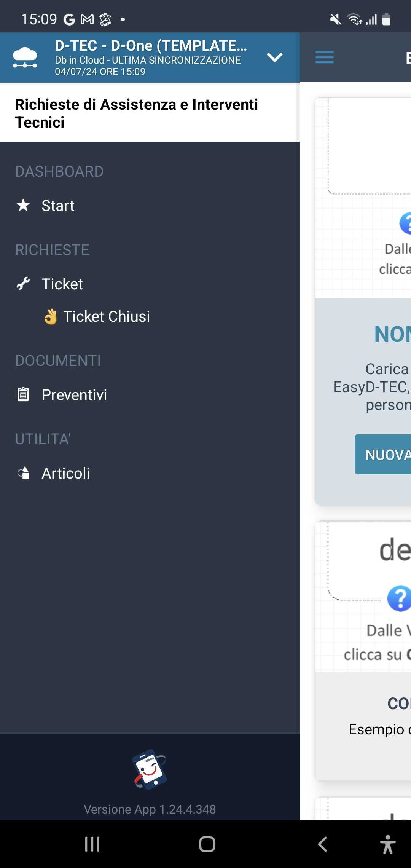Viewport: 411px width, 868px height.
Task: Click the star icon beside Start
Action: [23, 205]
